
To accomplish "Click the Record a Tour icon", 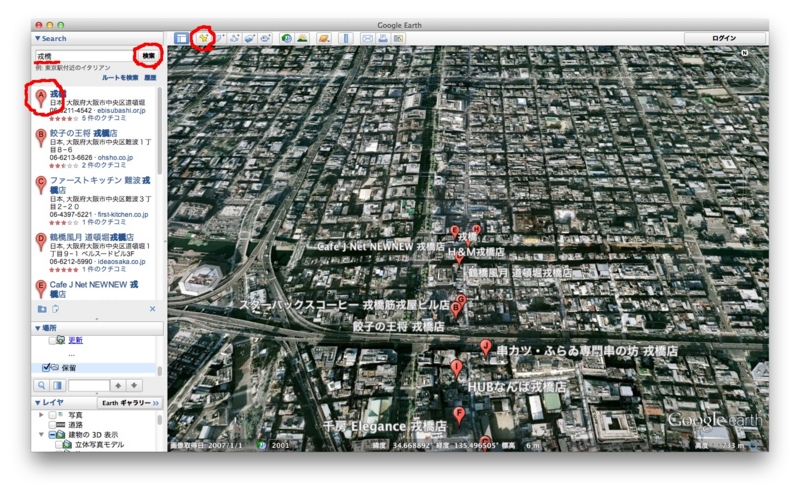I will point(265,38).
